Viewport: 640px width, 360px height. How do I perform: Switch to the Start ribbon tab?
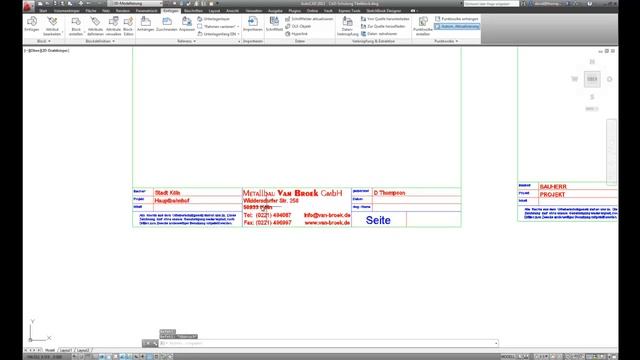pyautogui.click(x=43, y=11)
